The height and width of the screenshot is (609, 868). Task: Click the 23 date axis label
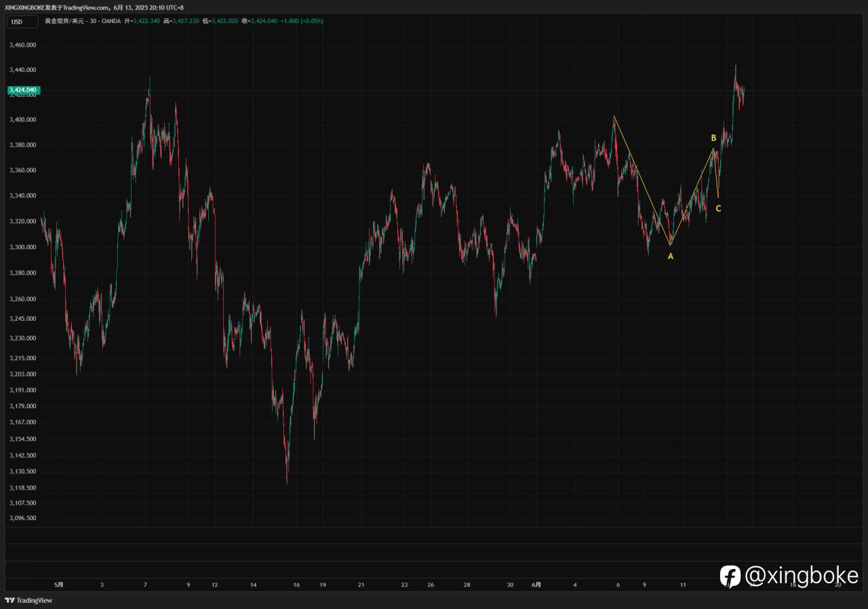click(404, 585)
